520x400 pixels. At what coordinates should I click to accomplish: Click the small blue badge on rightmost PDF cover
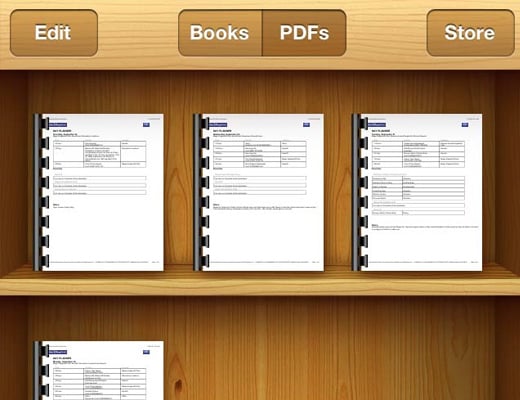[x=465, y=125]
